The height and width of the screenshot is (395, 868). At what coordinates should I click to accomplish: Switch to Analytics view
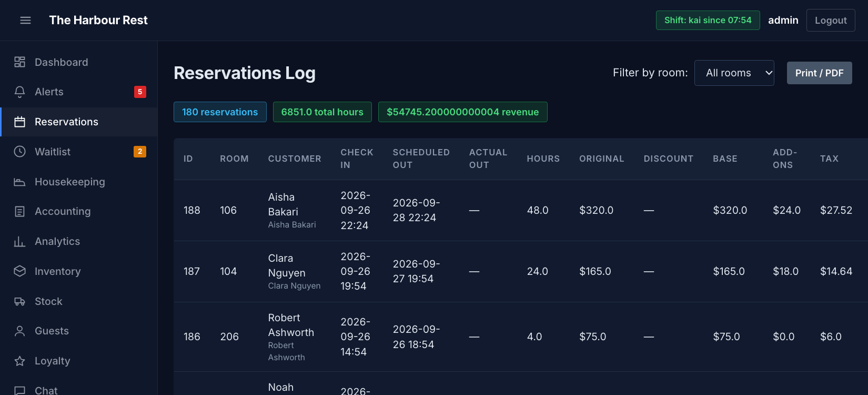pos(79,241)
